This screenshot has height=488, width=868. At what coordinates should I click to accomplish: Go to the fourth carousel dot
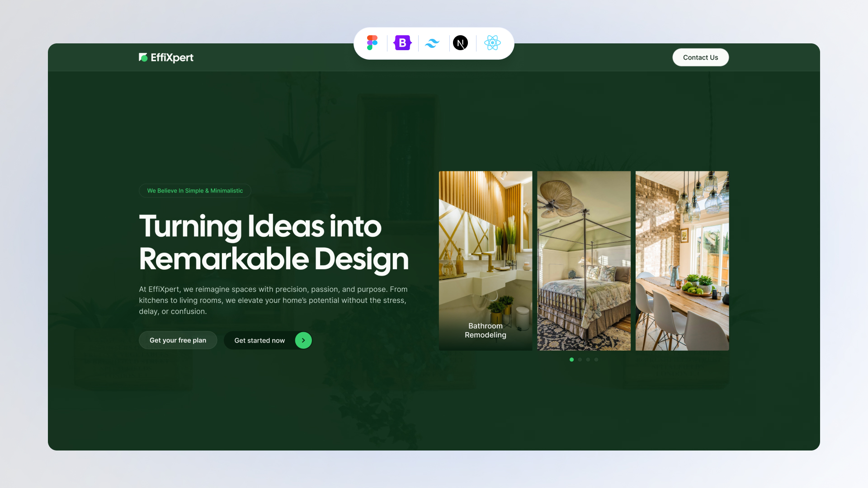596,360
